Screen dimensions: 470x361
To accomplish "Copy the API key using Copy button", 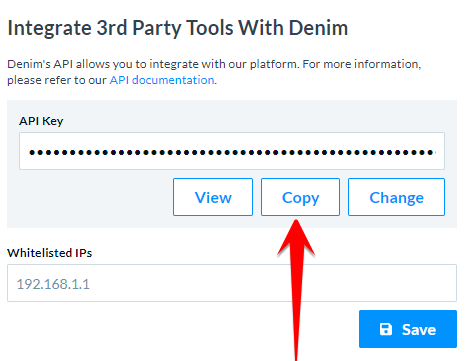I will point(300,197).
